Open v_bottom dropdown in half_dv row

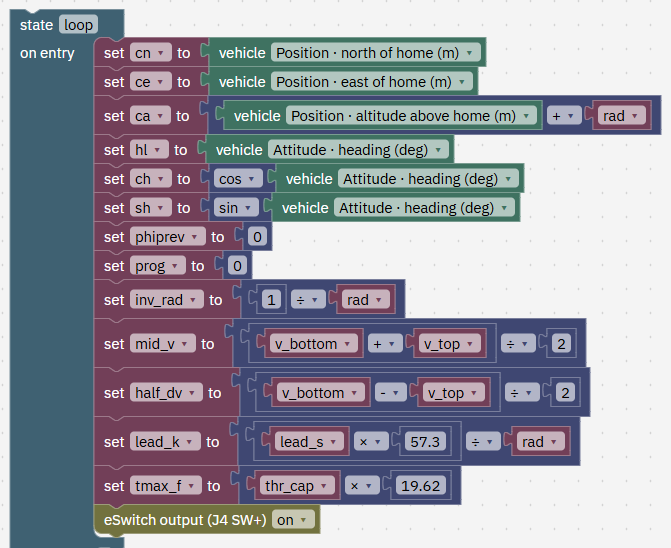321,393
